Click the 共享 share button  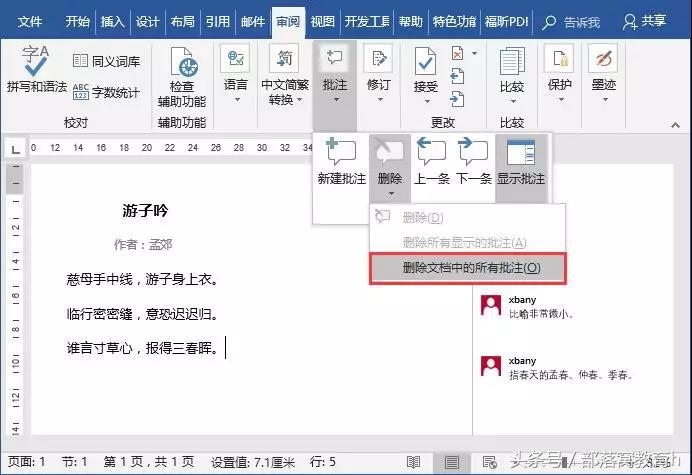644,21
